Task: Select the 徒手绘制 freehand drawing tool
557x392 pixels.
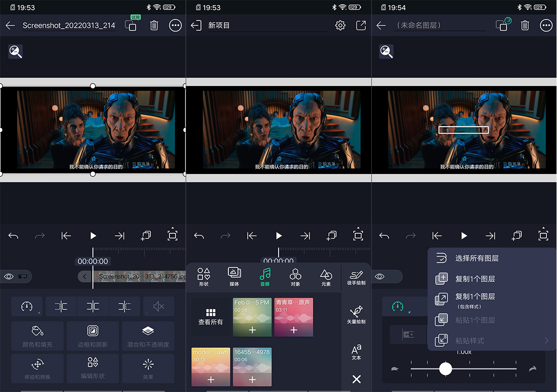Action: [356, 277]
